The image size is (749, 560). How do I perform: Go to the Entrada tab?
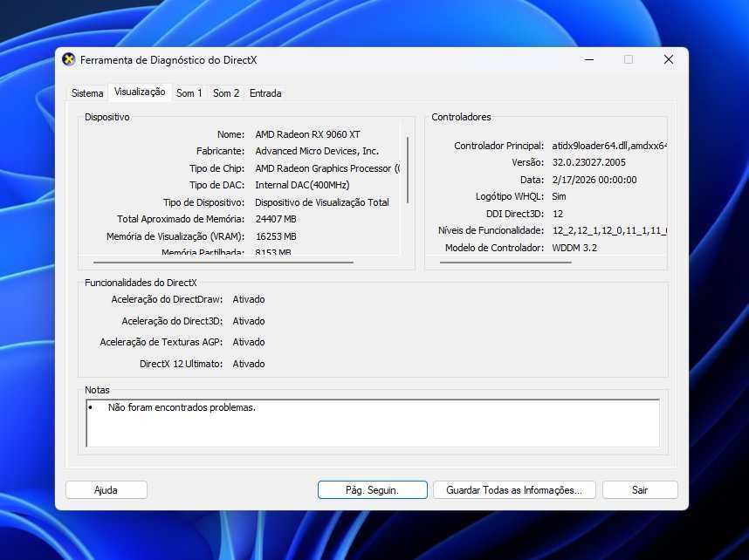(x=265, y=93)
